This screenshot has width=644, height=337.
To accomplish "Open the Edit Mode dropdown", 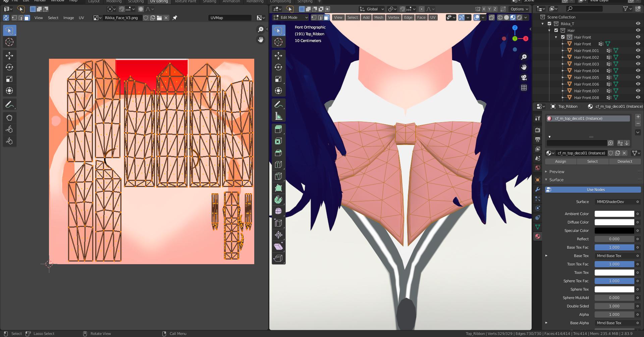I will 291,17.
